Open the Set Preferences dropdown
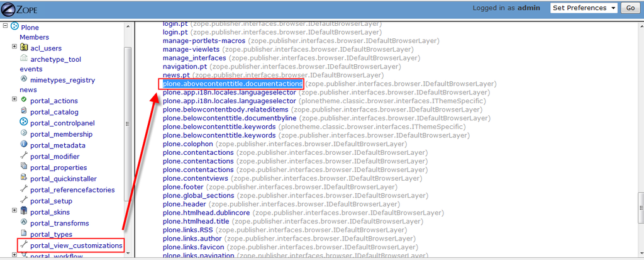The height and width of the screenshot is (260, 644). pos(584,8)
